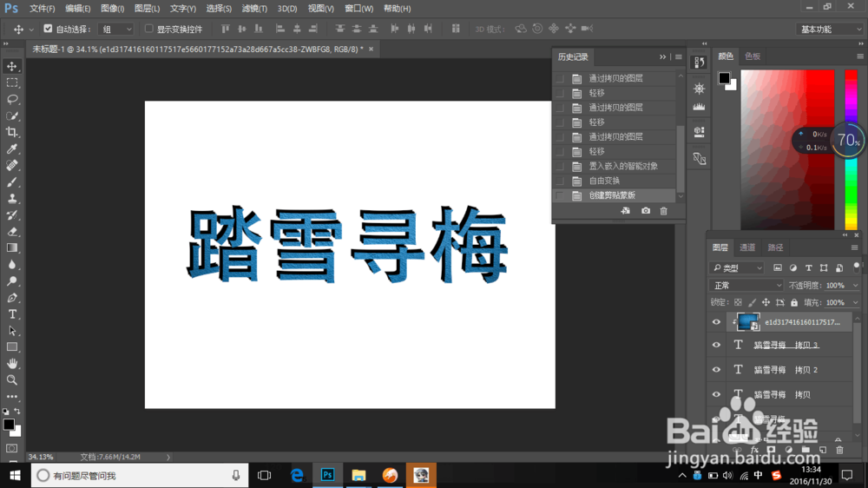The width and height of the screenshot is (868, 488).
Task: Open File Explorer from the taskbar
Action: (x=358, y=475)
